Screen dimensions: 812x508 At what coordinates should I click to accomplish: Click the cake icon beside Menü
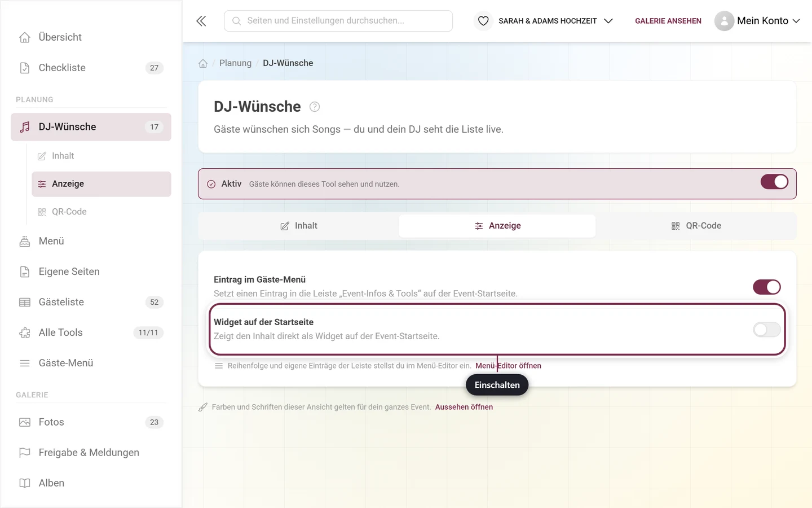(25, 241)
